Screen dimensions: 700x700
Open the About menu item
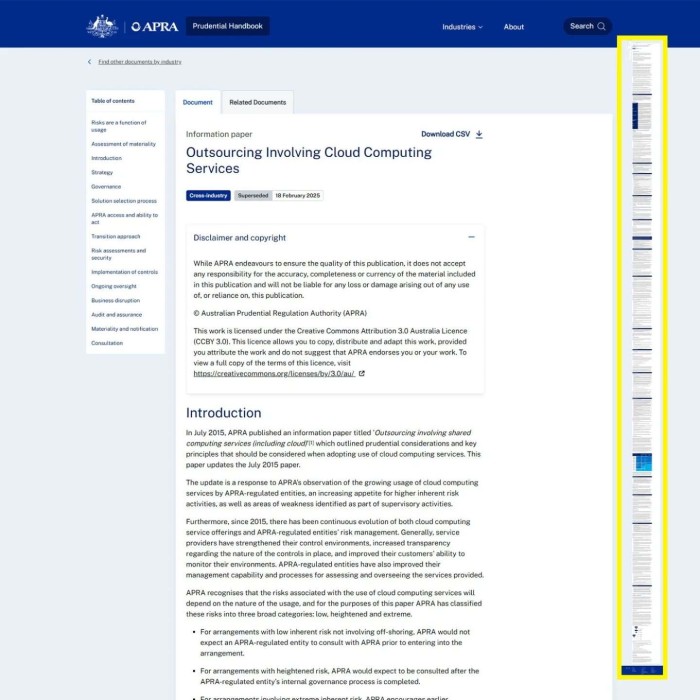coord(514,27)
